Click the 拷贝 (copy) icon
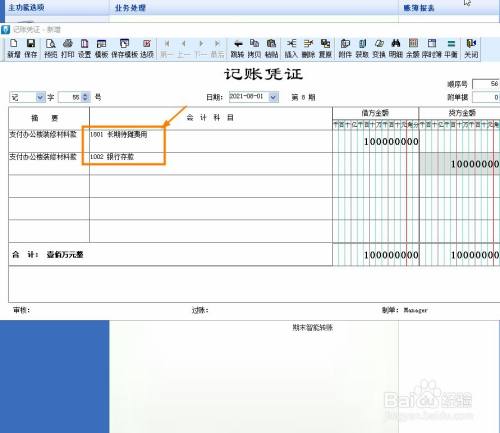This screenshot has height=433, width=500. [x=254, y=44]
